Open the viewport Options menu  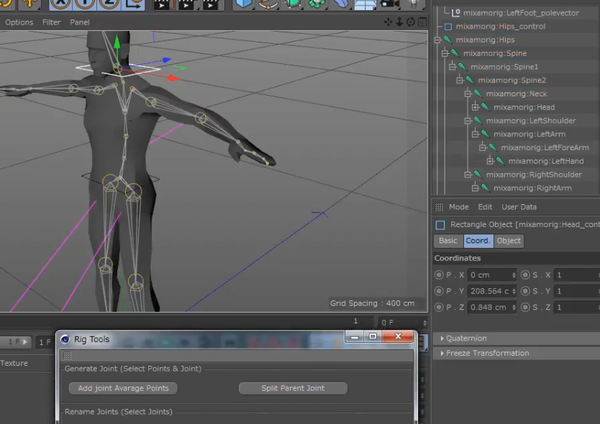19,22
